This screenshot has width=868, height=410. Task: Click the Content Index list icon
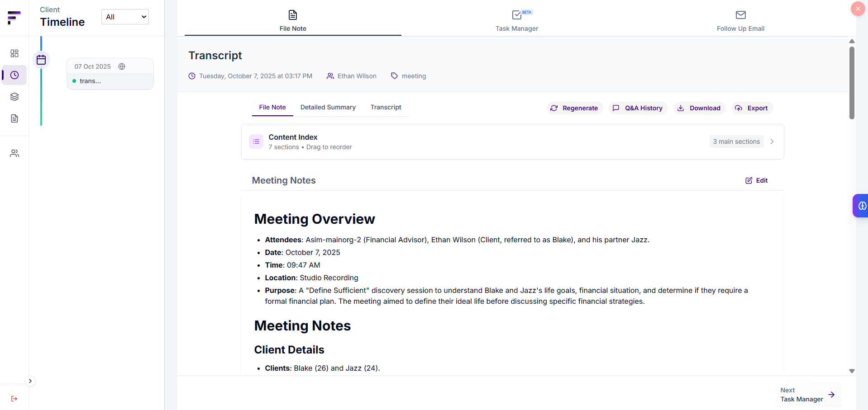click(x=256, y=141)
